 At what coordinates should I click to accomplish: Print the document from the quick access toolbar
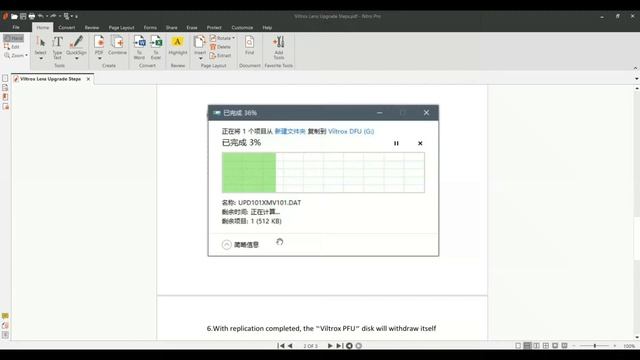31,16
